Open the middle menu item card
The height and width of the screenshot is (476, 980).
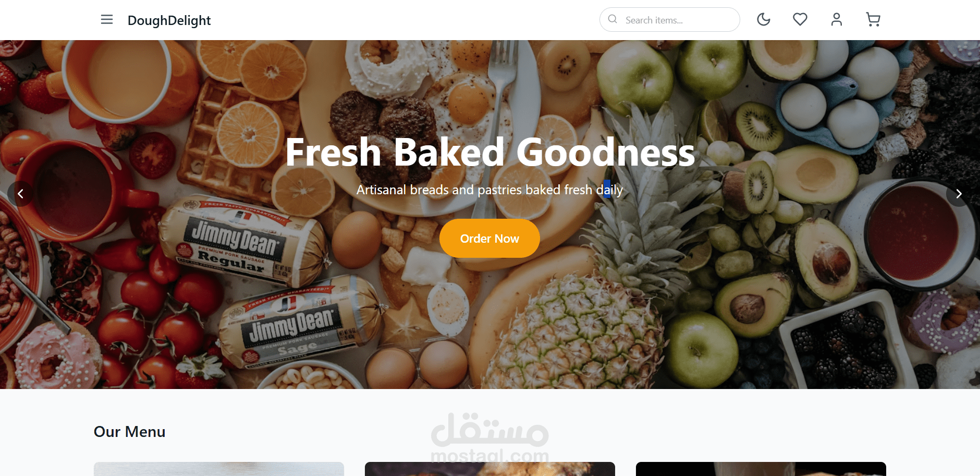pyautogui.click(x=490, y=469)
